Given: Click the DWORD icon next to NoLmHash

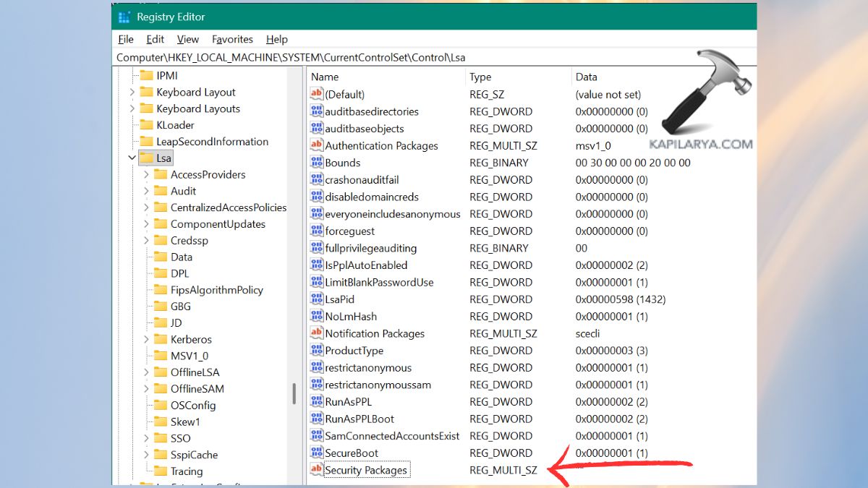Looking at the screenshot, I should [x=316, y=316].
